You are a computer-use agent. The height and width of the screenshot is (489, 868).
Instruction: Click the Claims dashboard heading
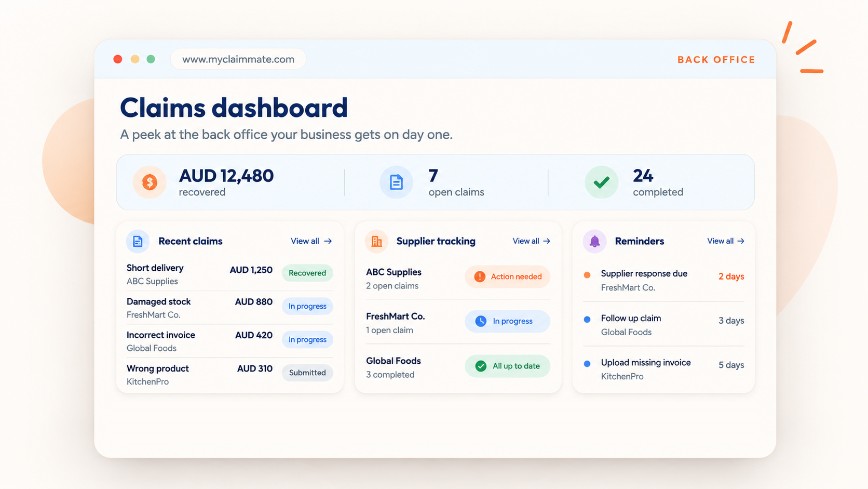[234, 108]
